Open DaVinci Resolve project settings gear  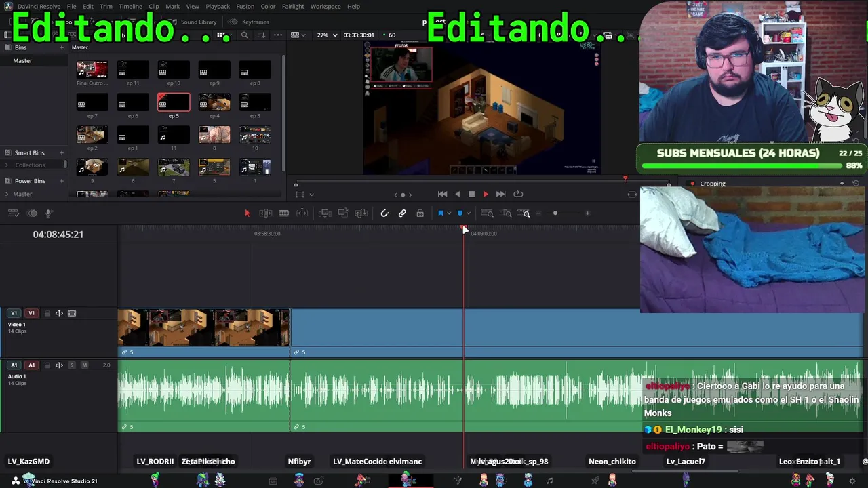pos(852,481)
